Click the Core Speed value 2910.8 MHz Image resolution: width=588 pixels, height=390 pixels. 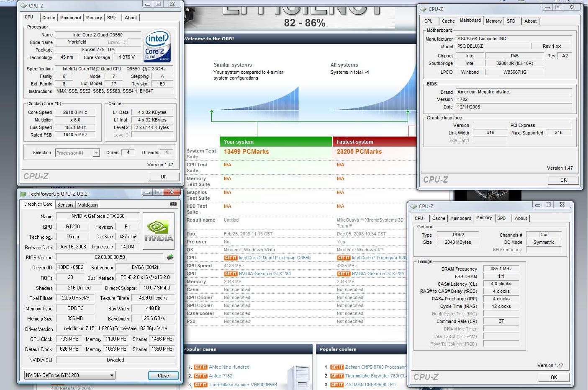coord(75,113)
